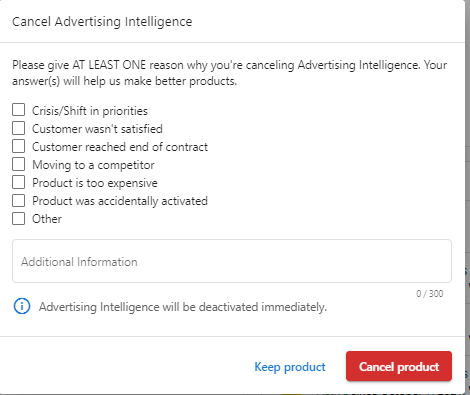Select the Moving to a competitor checkbox
The width and height of the screenshot is (470, 395).
[x=18, y=164]
